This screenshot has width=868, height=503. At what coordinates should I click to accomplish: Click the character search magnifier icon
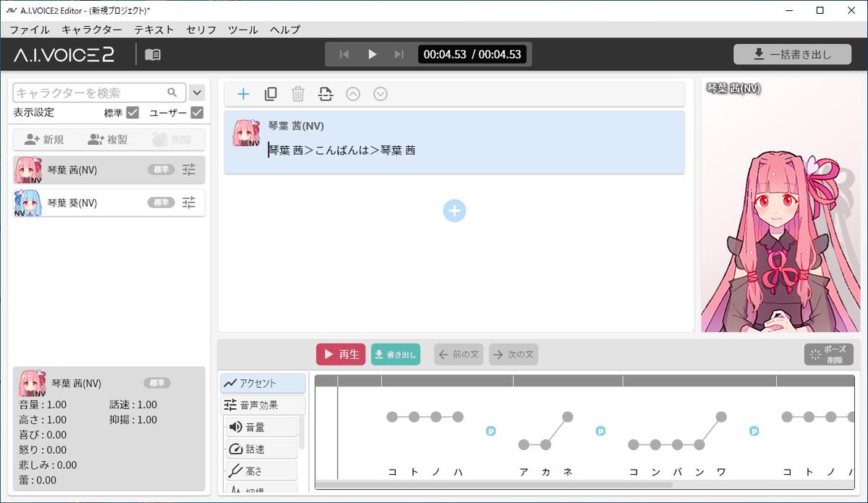pyautogui.click(x=172, y=93)
